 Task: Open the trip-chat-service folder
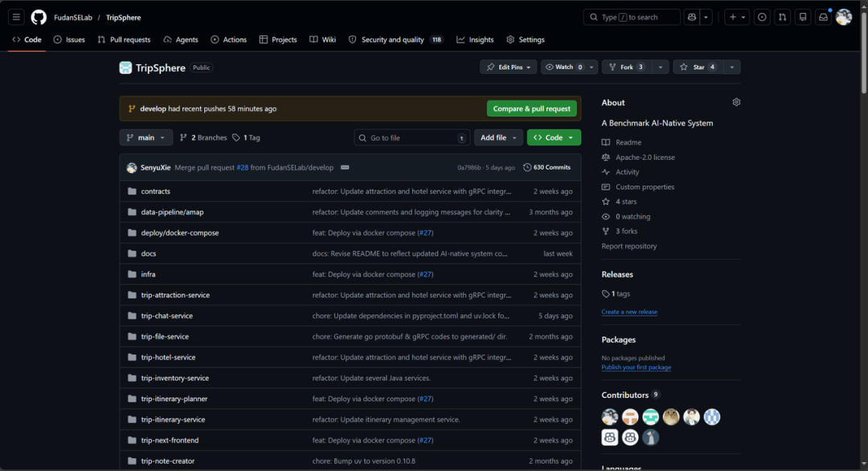point(166,316)
